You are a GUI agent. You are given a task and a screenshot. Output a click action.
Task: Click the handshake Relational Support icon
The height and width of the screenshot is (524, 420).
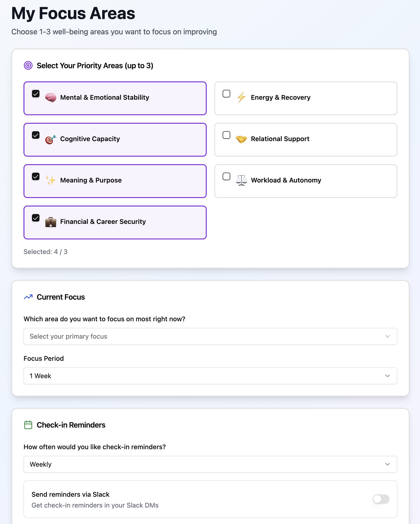pyautogui.click(x=241, y=139)
